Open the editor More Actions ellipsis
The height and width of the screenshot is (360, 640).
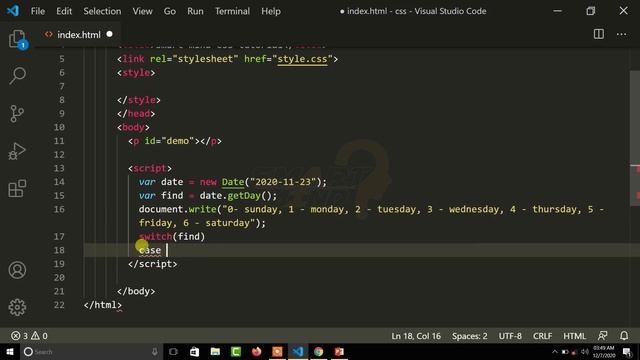[621, 34]
